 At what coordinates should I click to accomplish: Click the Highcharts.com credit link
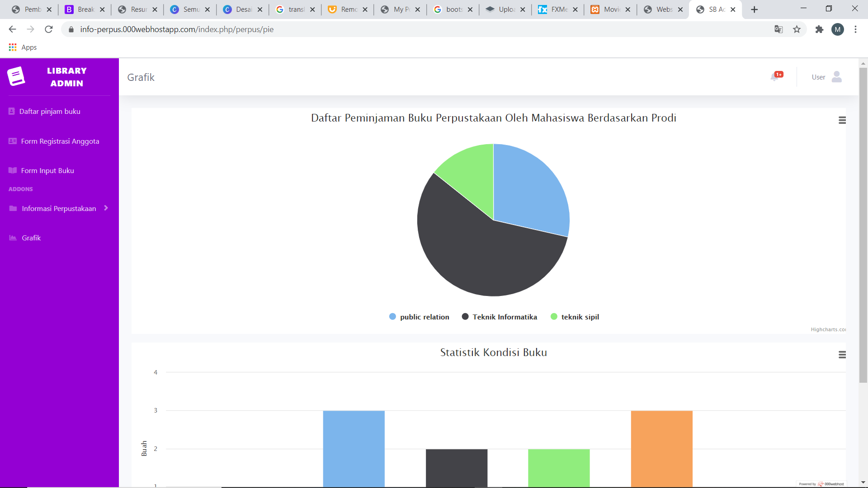tap(828, 329)
